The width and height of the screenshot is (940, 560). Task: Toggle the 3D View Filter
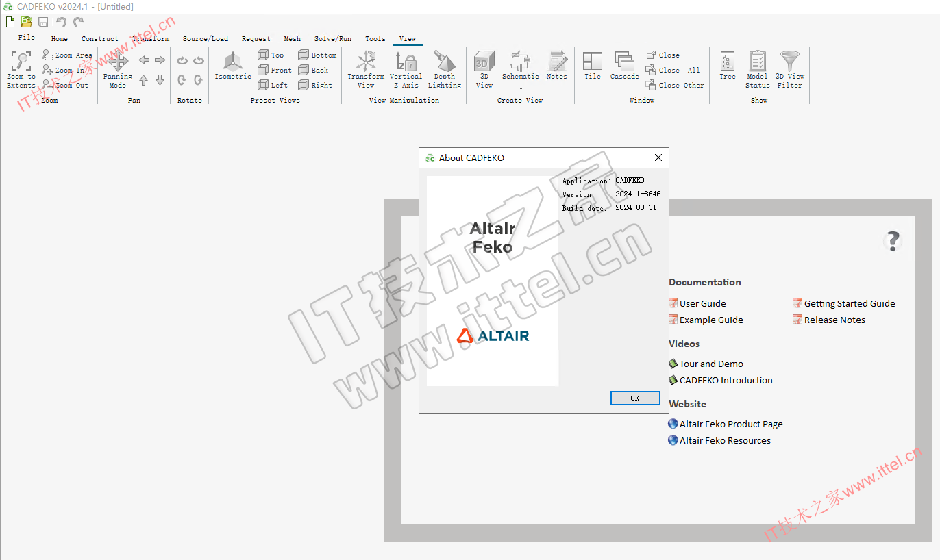click(x=790, y=70)
